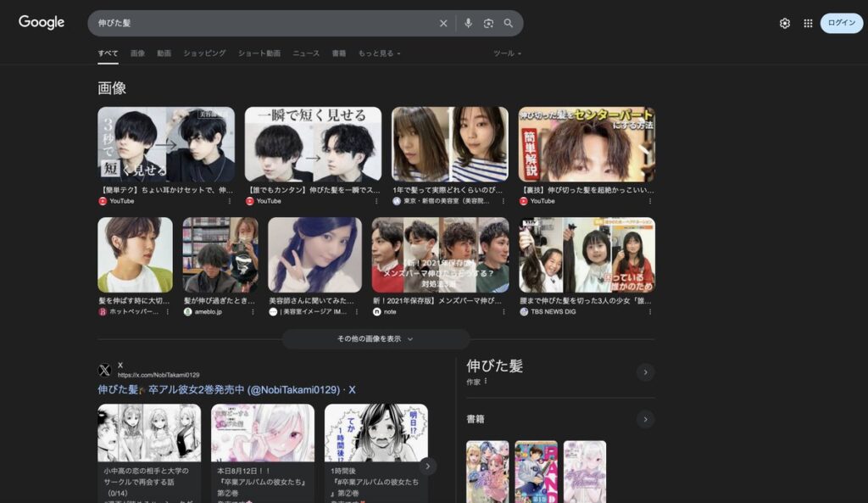868x503 pixels.
Task: Open センターパート YouTube thumbnail
Action: pyautogui.click(x=587, y=144)
